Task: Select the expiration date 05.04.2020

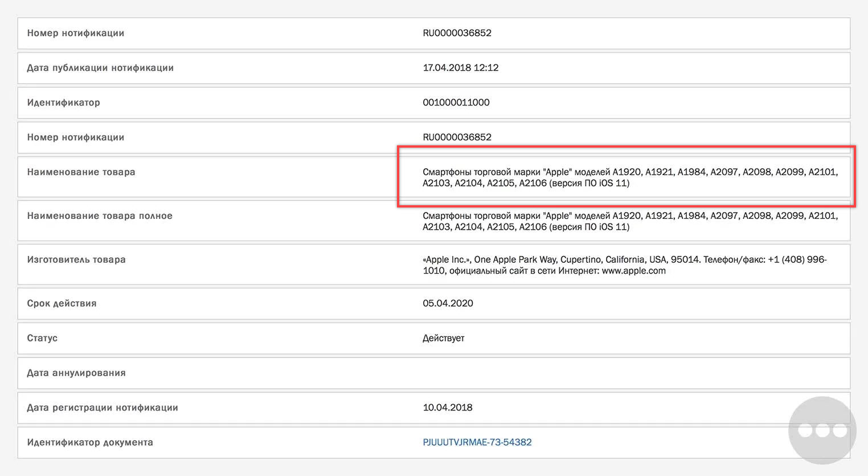Action: tap(448, 303)
